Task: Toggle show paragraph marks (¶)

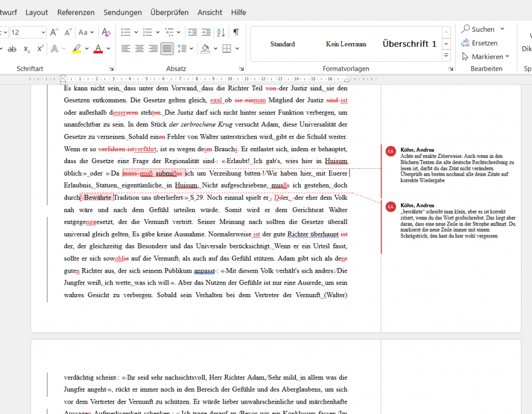Action: 236,32
